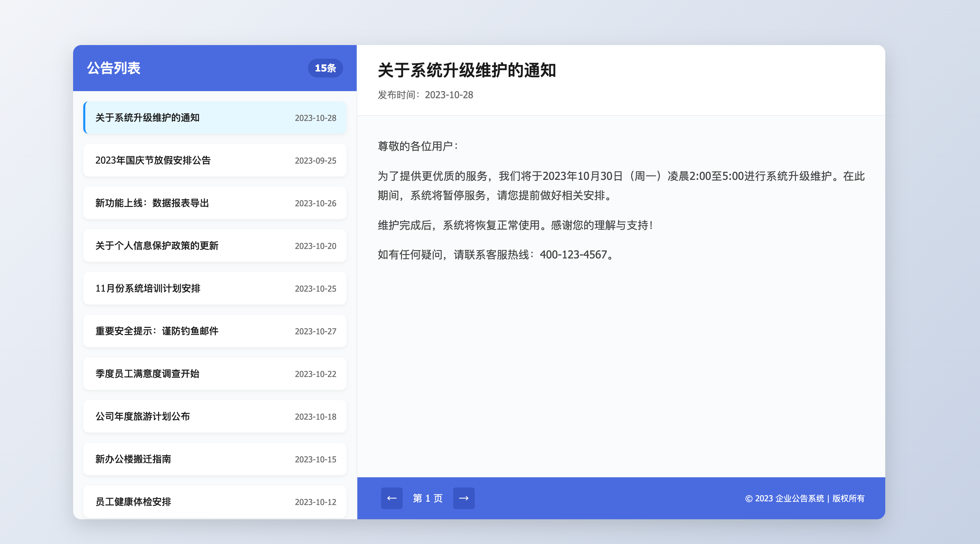
Task: Click the 公告列表 panel header
Action: [114, 68]
